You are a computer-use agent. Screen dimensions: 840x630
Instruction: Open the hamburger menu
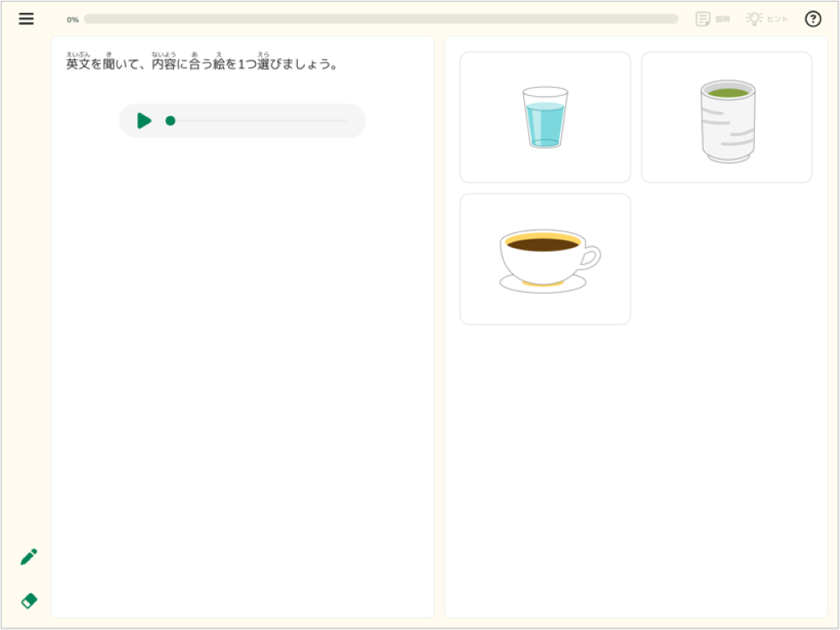26,19
